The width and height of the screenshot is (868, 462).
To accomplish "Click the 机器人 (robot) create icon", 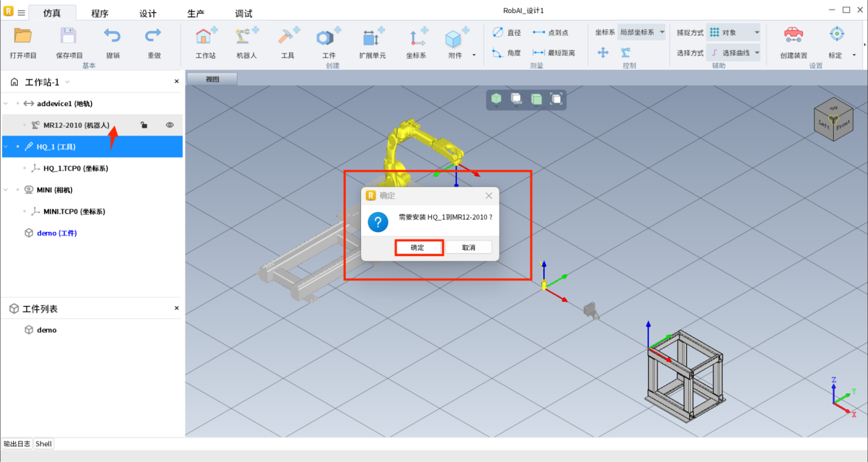I will (247, 38).
